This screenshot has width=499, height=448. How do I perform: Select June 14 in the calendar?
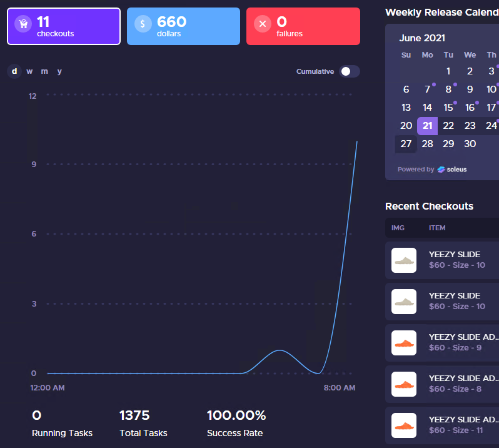(427, 107)
